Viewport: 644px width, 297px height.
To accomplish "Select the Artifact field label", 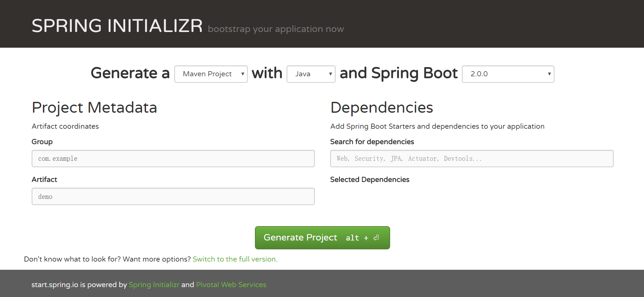I will (x=44, y=179).
